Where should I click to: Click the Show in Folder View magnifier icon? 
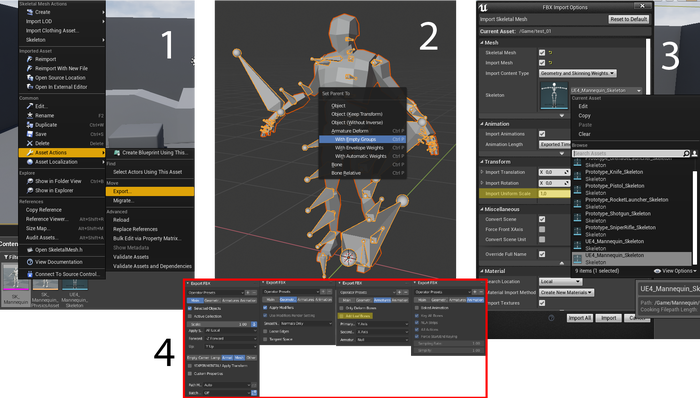click(x=30, y=181)
